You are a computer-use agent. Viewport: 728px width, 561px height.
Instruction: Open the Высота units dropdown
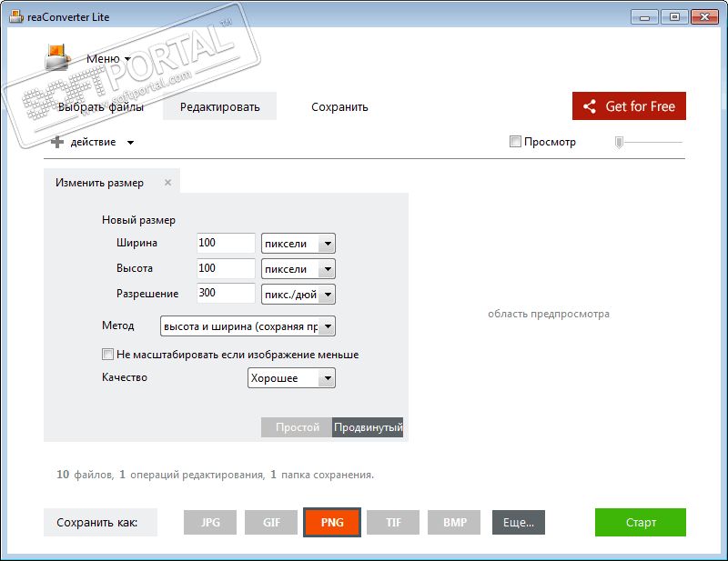tap(298, 268)
